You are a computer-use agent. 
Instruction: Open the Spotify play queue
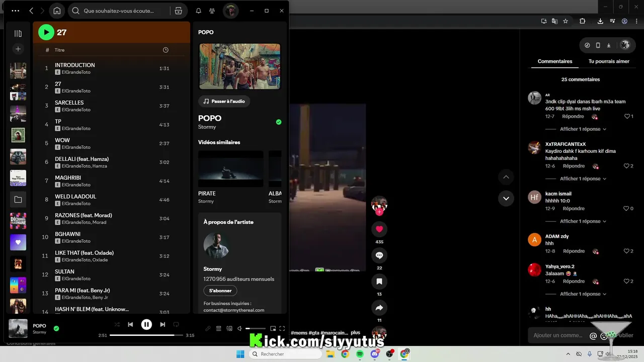219,328
